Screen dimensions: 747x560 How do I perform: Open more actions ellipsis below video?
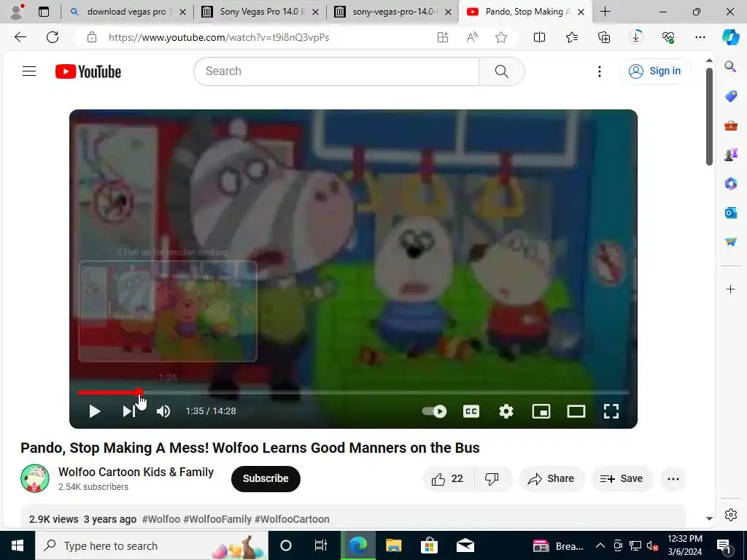(673, 478)
